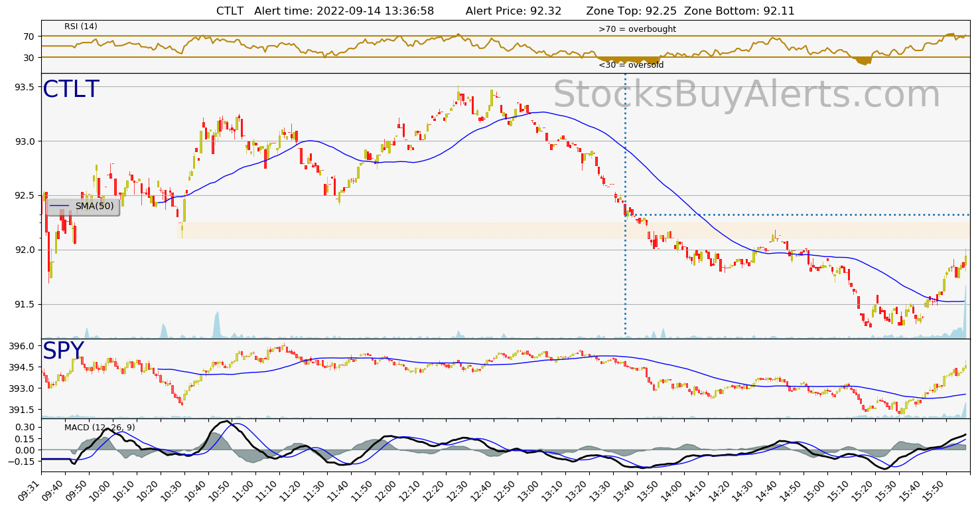This screenshot has width=980, height=510.
Task: Click the RSI 70 axis label
Action: point(29,36)
